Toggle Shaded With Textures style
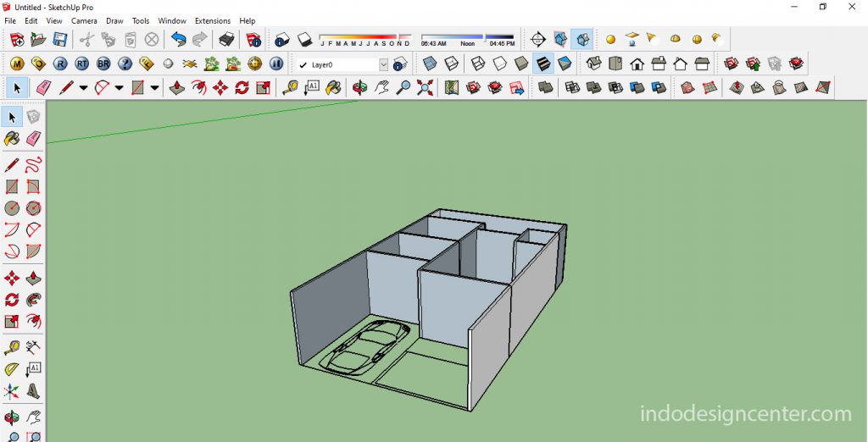 click(543, 64)
